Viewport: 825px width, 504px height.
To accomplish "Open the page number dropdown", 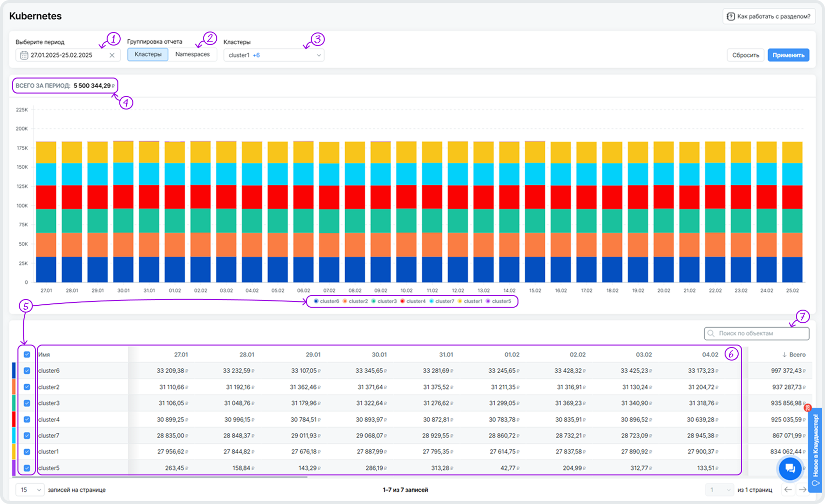I will pyautogui.click(x=720, y=490).
